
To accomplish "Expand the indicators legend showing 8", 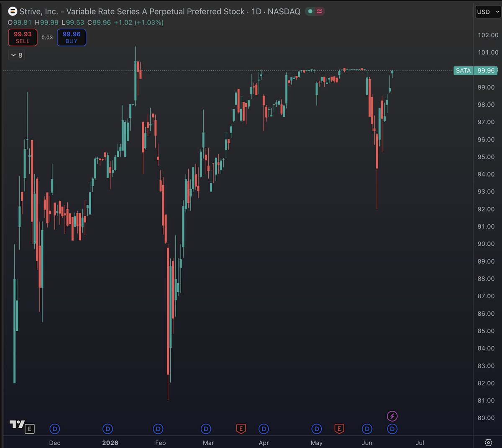I will (x=16, y=55).
